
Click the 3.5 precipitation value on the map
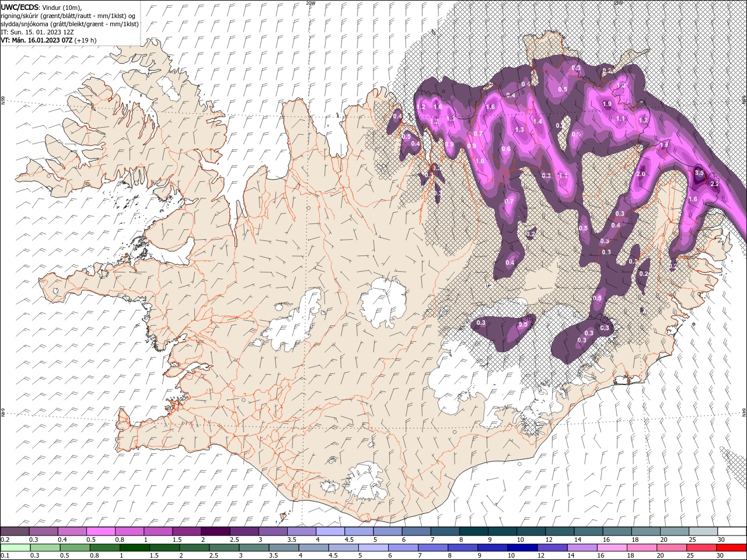point(699,173)
